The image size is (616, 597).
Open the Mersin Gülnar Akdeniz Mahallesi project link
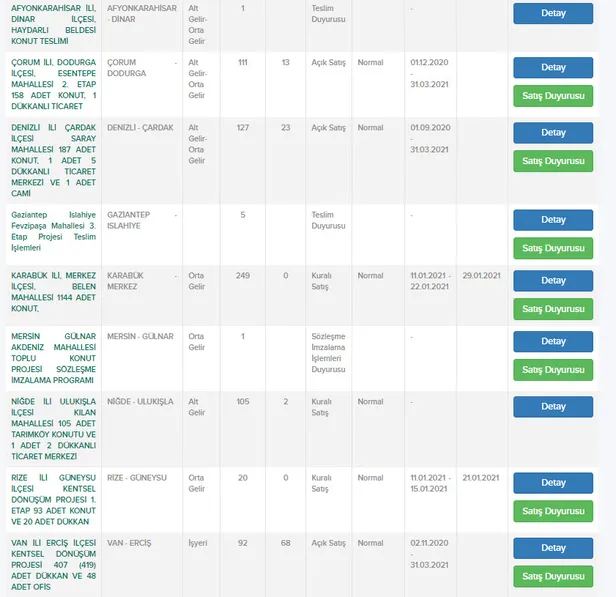[51, 358]
